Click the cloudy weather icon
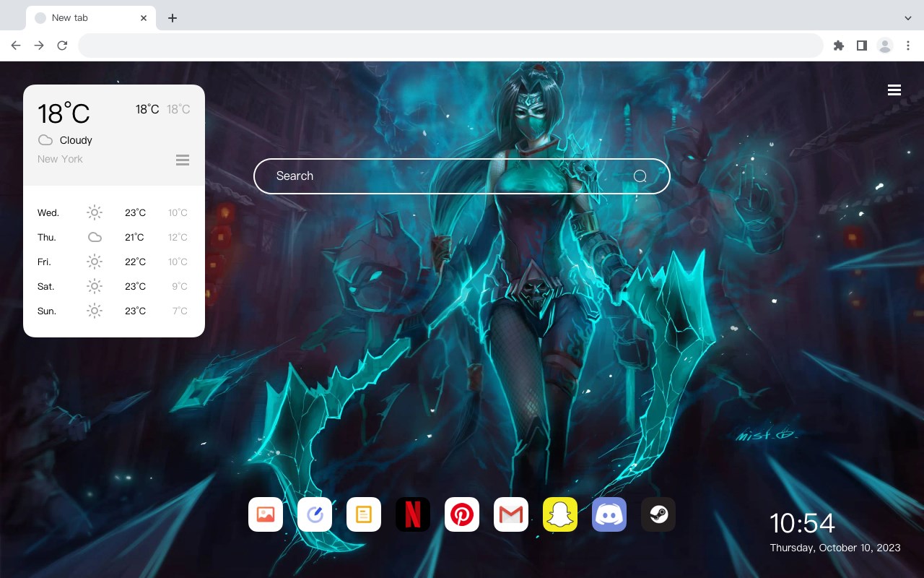 point(45,140)
